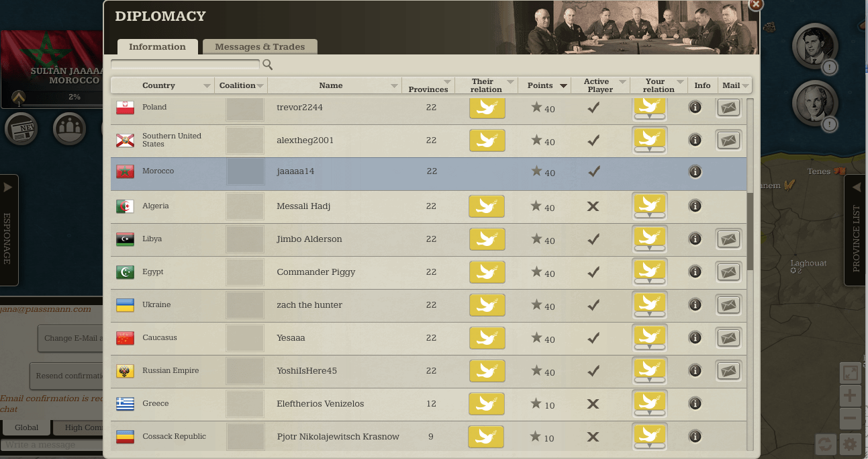Image resolution: width=868 pixels, height=459 pixels.
Task: Change your relation with Algeria
Action: click(x=649, y=206)
